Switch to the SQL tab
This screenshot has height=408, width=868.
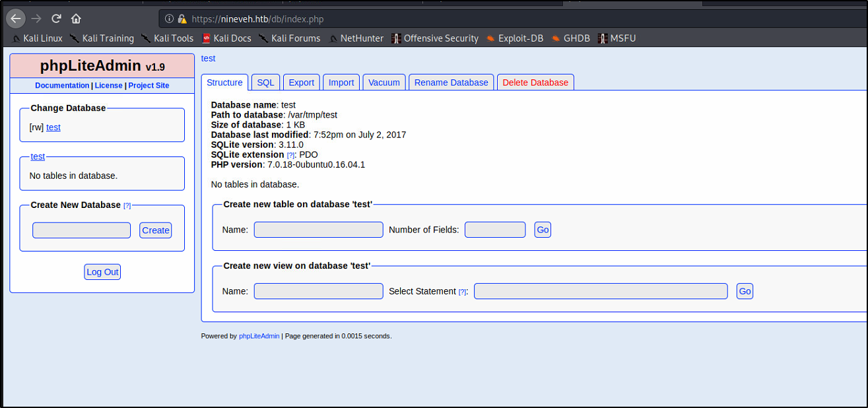[265, 83]
